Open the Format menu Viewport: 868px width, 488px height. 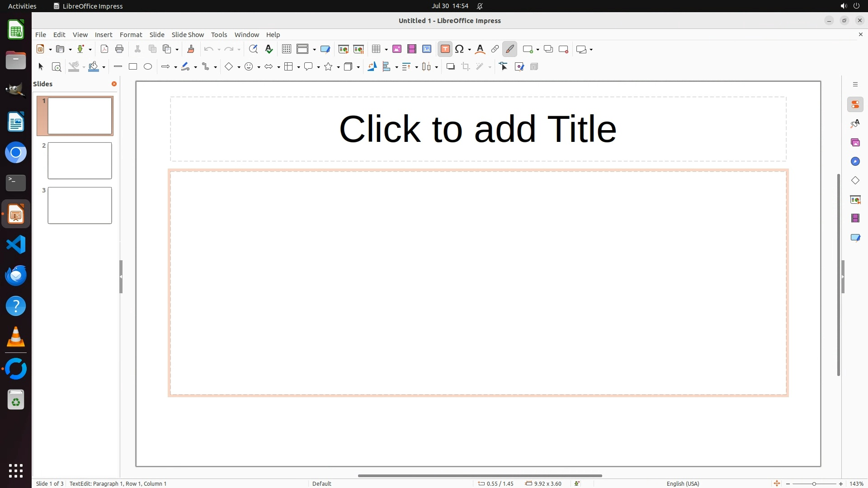[x=131, y=35]
